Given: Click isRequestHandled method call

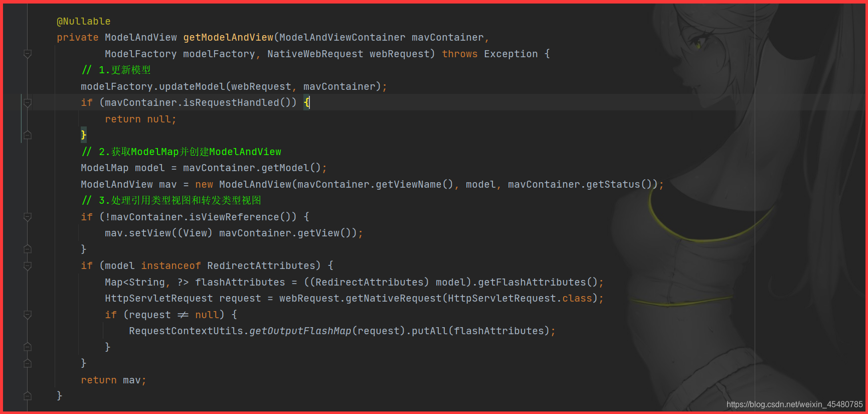Looking at the screenshot, I should click(231, 103).
